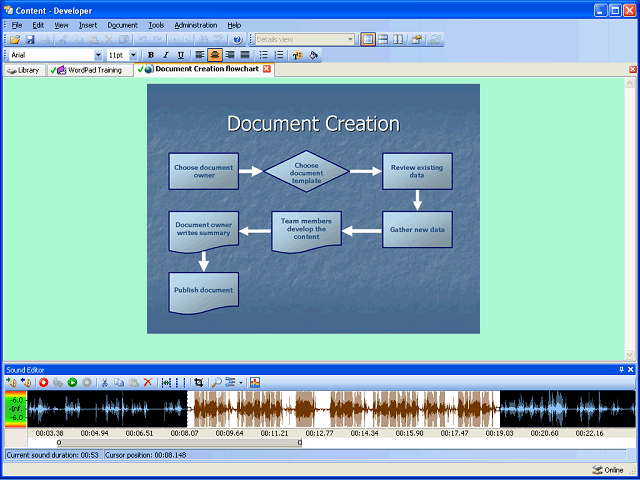
Task: Paste audio in the Sound Editor toolbar
Action: tap(133, 382)
